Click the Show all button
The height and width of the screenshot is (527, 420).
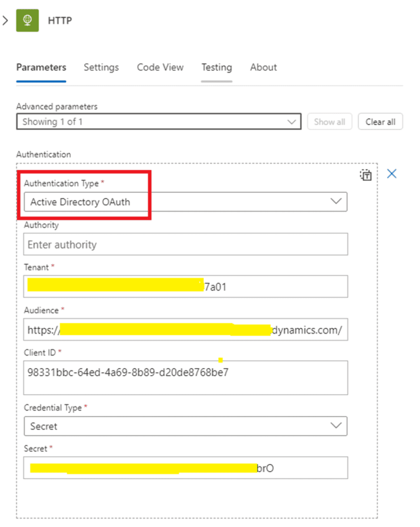point(330,121)
